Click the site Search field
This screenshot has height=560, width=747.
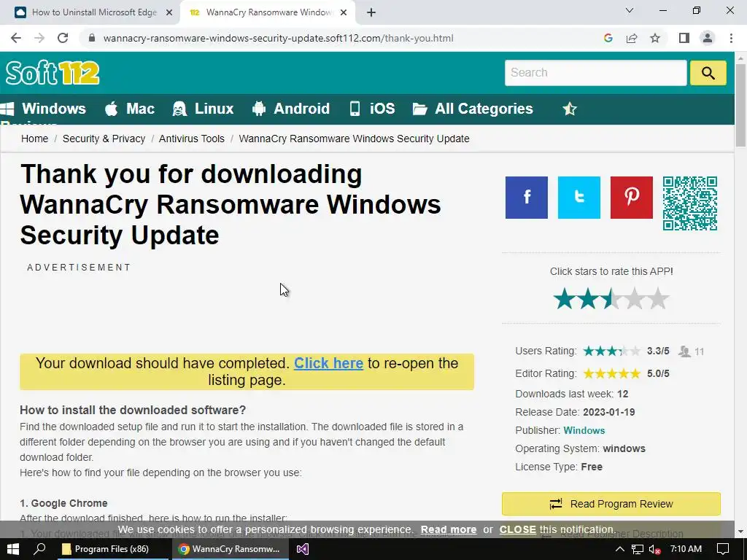pos(595,73)
